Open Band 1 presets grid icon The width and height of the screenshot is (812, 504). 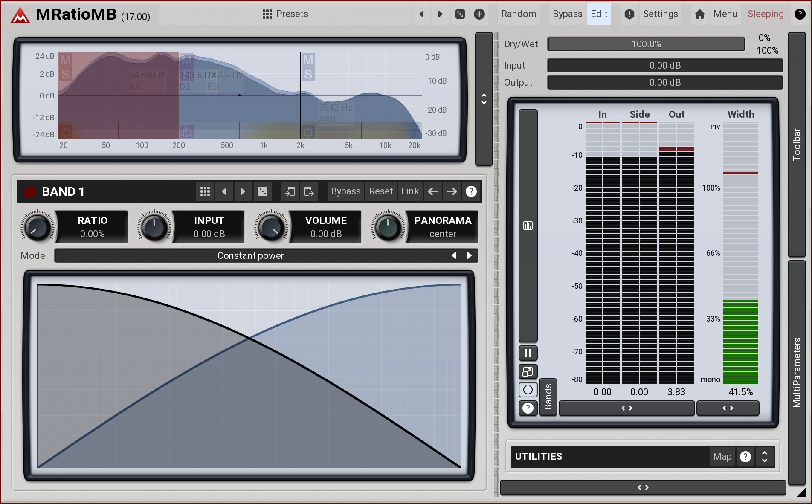point(205,191)
